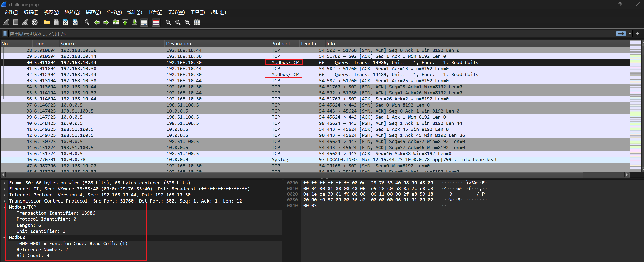
Task: Open the 统计(S) menu
Action: [x=134, y=12]
